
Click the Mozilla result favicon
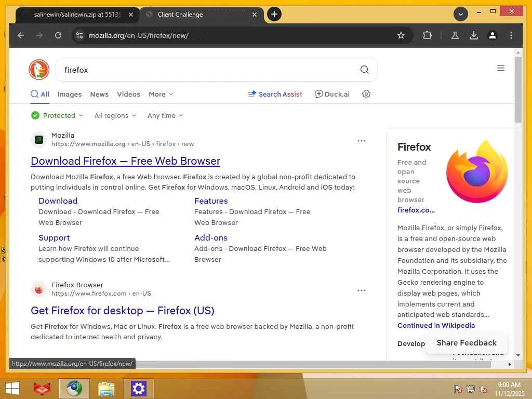39,140
